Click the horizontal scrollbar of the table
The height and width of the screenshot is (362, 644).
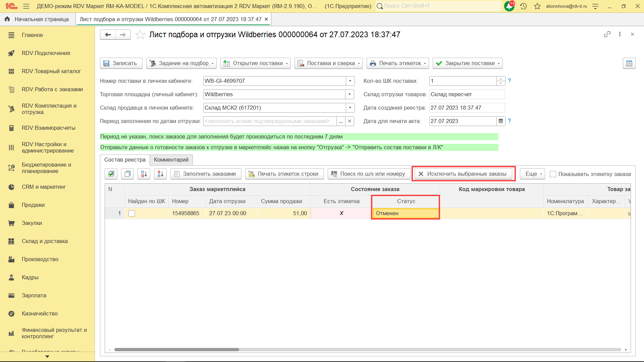pyautogui.click(x=177, y=350)
